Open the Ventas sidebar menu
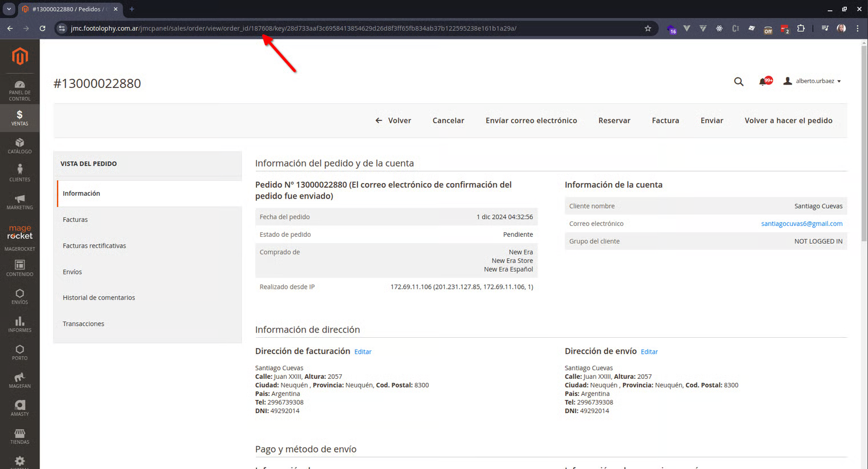Screen dimensions: 868x469 click(x=19, y=118)
